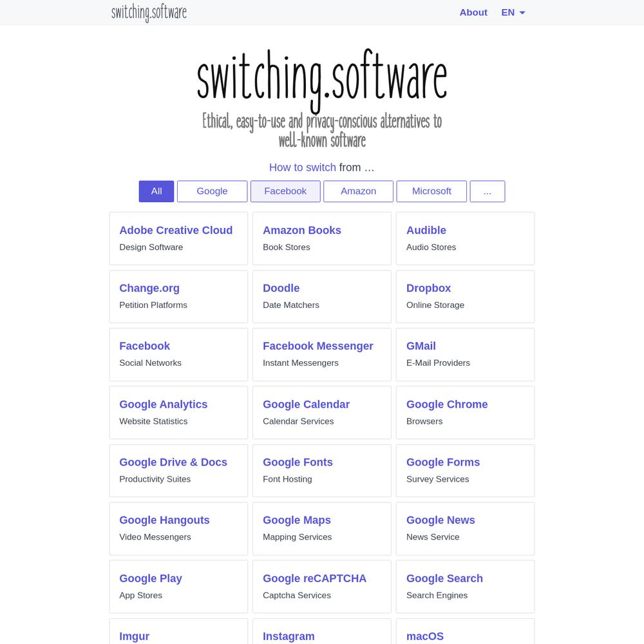Click the 'Date Matchers' category text
Screen dimensions: 644x644
[291, 305]
